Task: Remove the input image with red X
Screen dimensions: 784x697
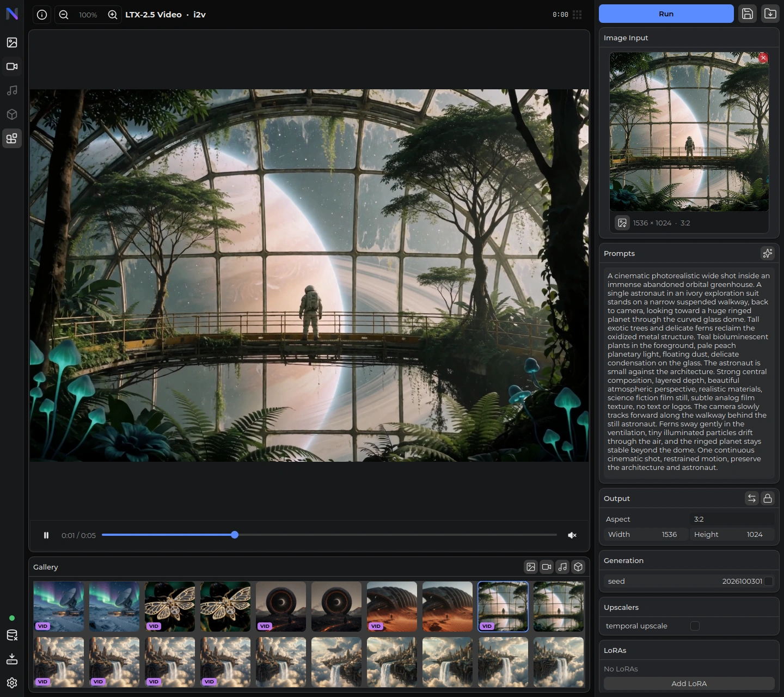Action: click(x=763, y=58)
